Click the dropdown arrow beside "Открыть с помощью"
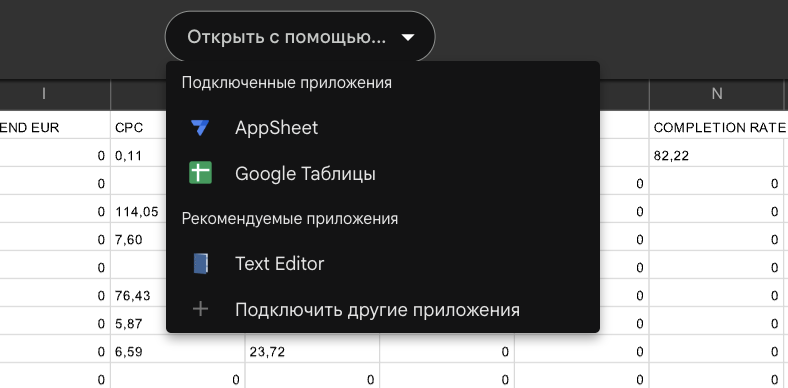The width and height of the screenshot is (788, 388). (408, 37)
